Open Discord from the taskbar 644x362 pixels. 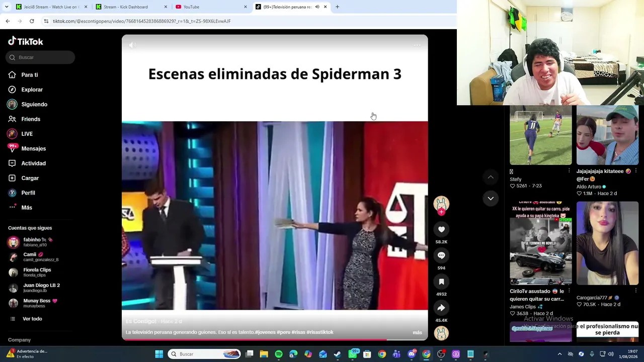point(412,354)
